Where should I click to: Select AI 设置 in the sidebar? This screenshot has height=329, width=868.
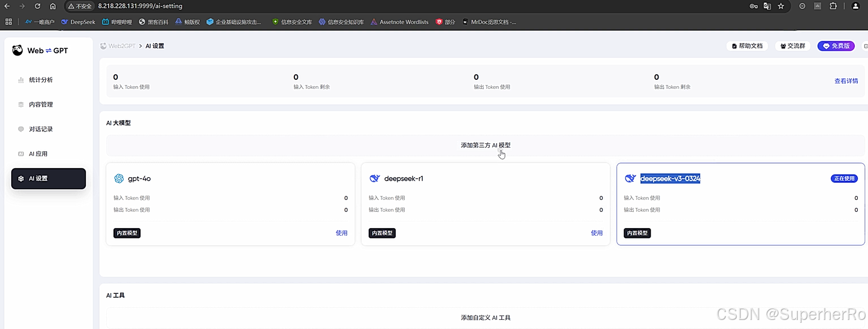coord(49,178)
